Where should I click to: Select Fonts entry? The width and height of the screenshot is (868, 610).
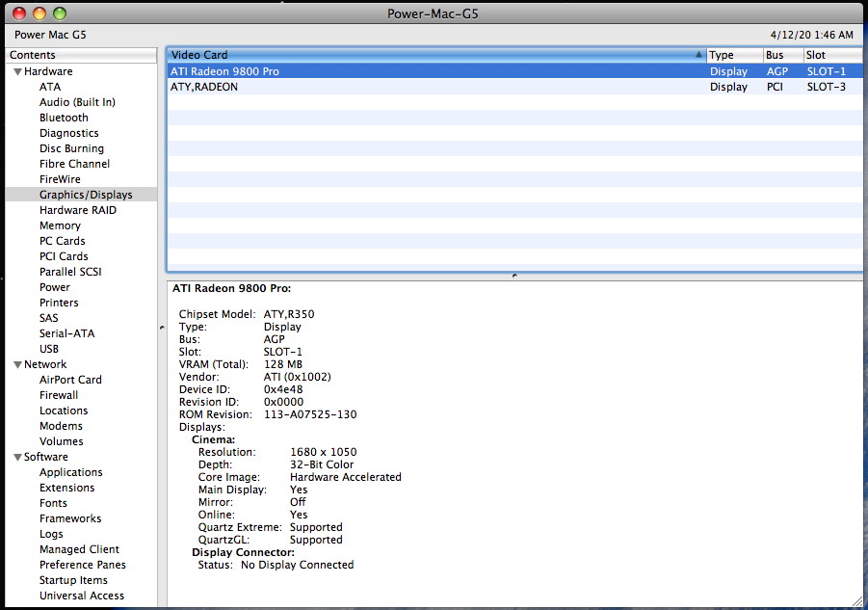[x=53, y=503]
